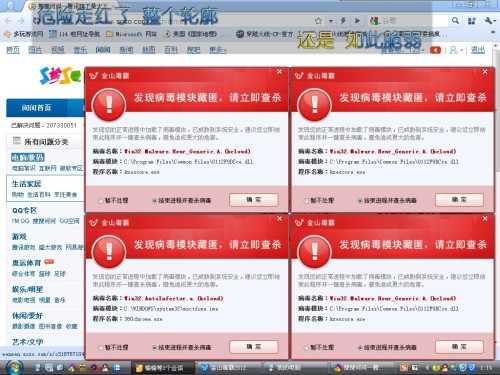Open the user account icon dropdown

pyautogui.click(x=456, y=50)
